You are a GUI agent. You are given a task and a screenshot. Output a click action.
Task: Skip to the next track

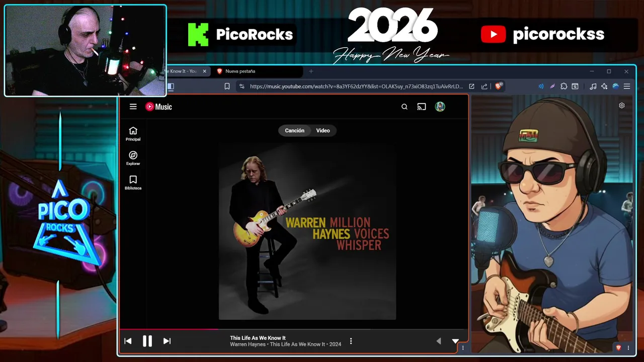pos(167,341)
